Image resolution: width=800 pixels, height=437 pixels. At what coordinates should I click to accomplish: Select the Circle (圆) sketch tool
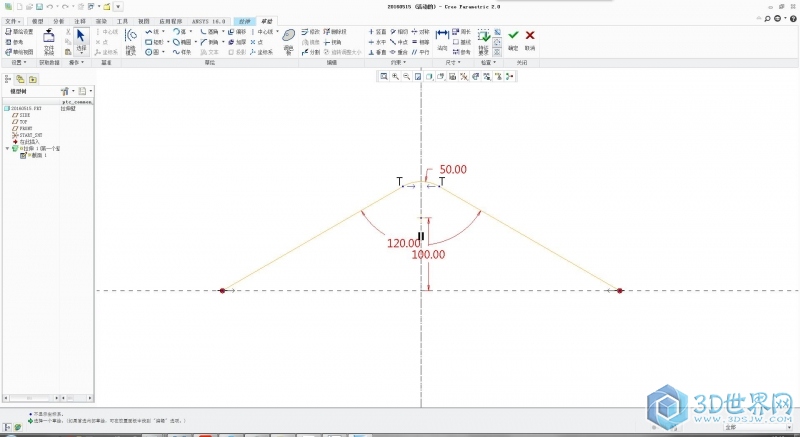tap(152, 52)
